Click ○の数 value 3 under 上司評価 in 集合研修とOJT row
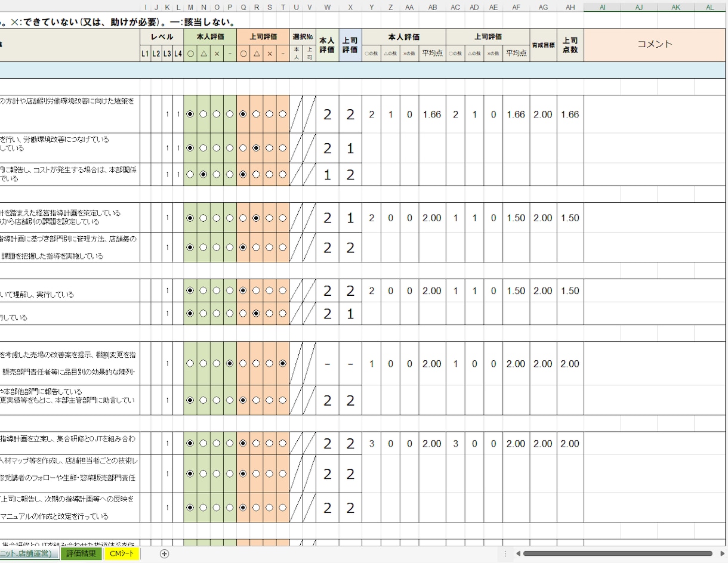 [455, 444]
